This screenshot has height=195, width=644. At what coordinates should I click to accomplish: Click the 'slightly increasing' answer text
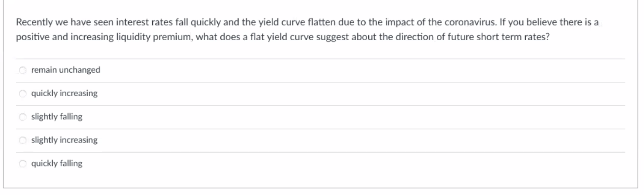click(64, 141)
